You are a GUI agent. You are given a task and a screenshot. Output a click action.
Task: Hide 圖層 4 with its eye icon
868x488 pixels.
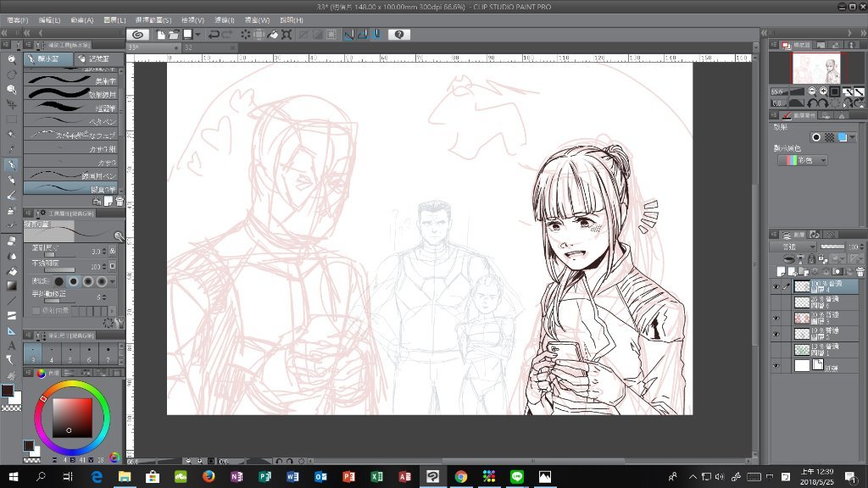pos(776,286)
